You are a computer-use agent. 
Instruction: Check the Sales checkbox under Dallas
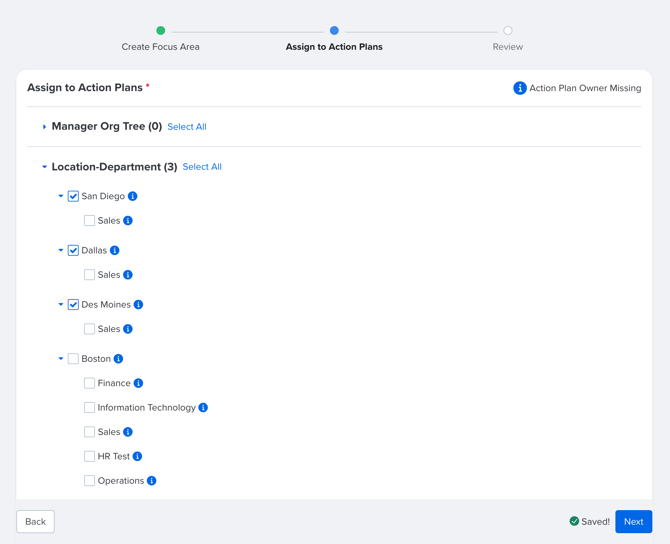(x=89, y=275)
